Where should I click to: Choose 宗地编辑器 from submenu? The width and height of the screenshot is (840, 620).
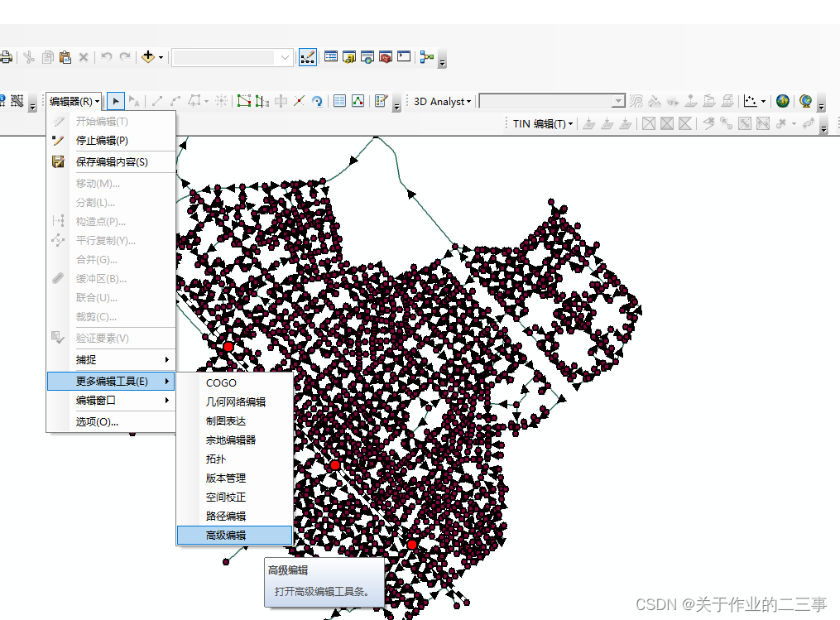[235, 440]
